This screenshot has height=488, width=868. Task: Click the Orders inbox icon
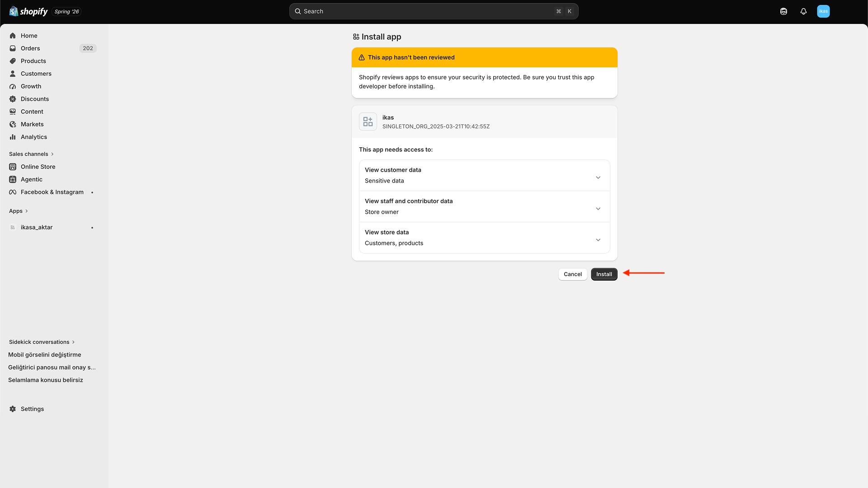point(13,48)
